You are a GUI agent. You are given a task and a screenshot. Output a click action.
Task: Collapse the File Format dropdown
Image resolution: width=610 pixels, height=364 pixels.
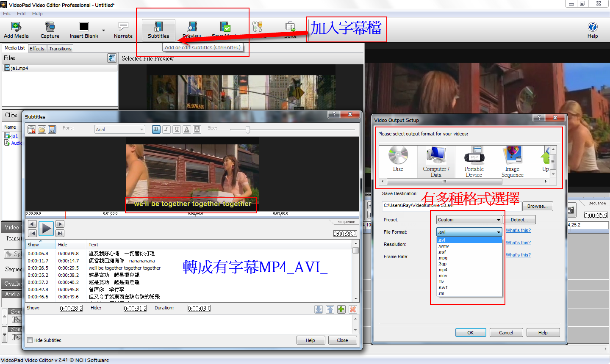[x=469, y=232]
